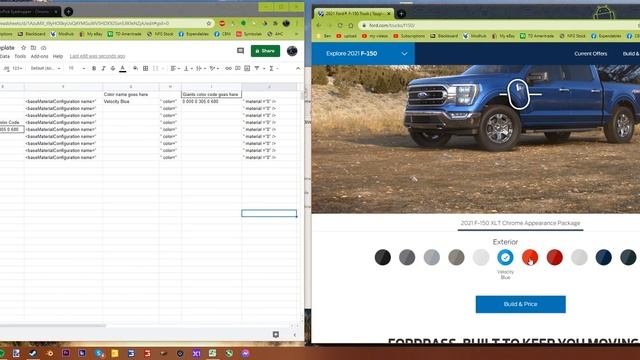
Task: Select the 'Giants color code goes here' cell
Action: [211, 94]
